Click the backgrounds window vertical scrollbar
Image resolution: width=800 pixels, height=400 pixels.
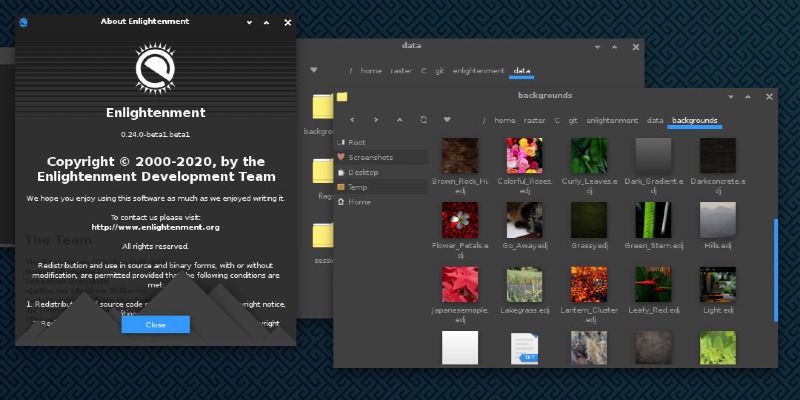[x=775, y=270]
